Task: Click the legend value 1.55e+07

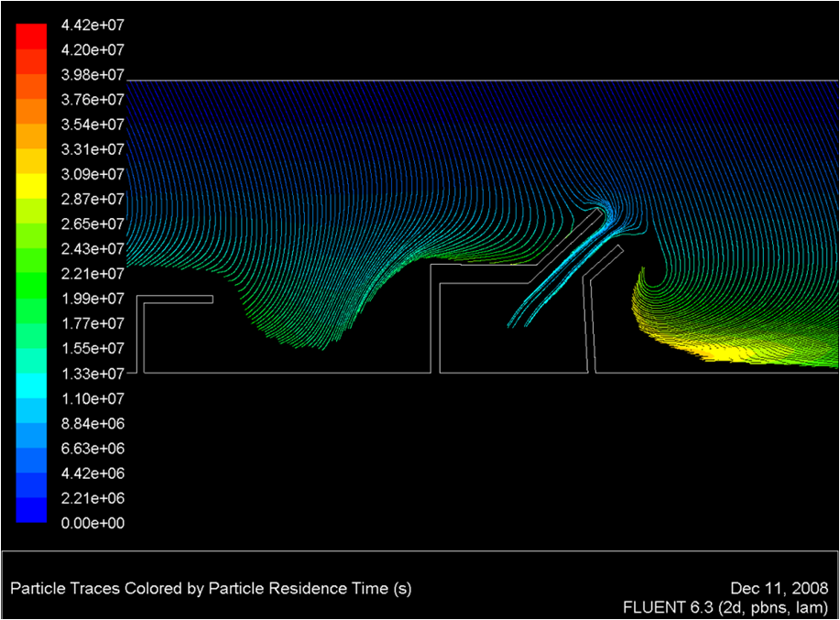Action: click(93, 349)
